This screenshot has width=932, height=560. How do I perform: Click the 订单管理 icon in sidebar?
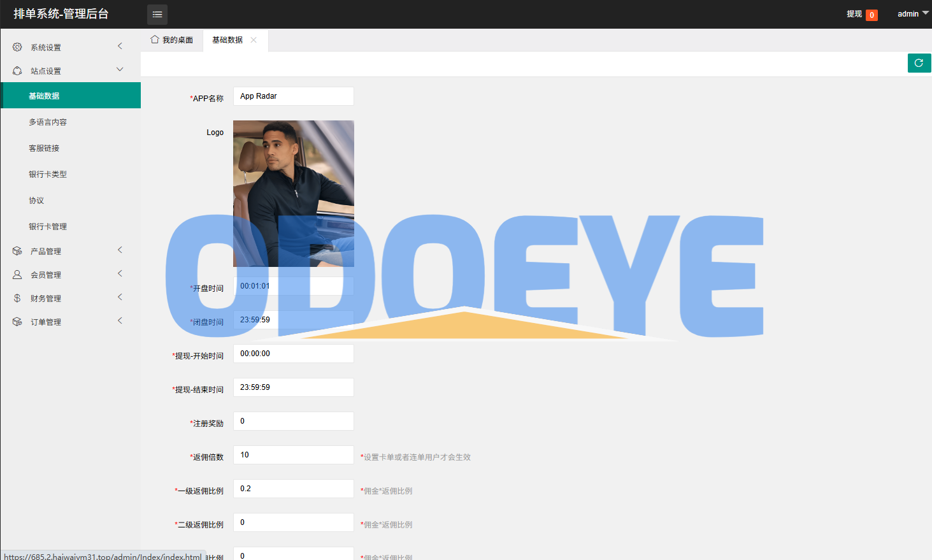coord(17,321)
